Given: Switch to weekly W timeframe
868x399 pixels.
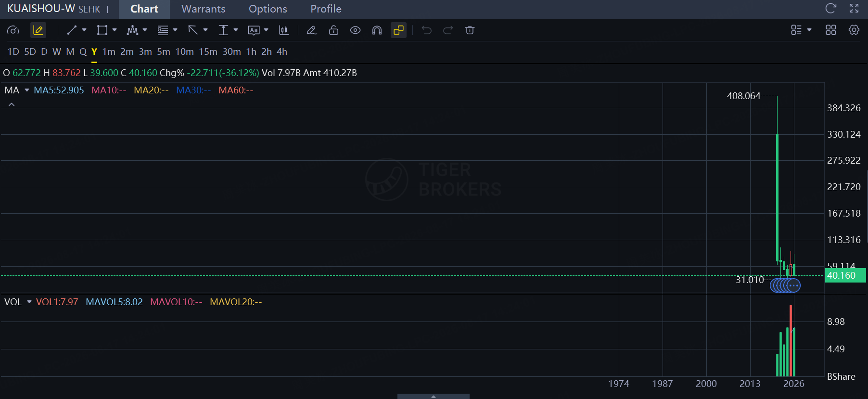Looking at the screenshot, I should (x=57, y=51).
